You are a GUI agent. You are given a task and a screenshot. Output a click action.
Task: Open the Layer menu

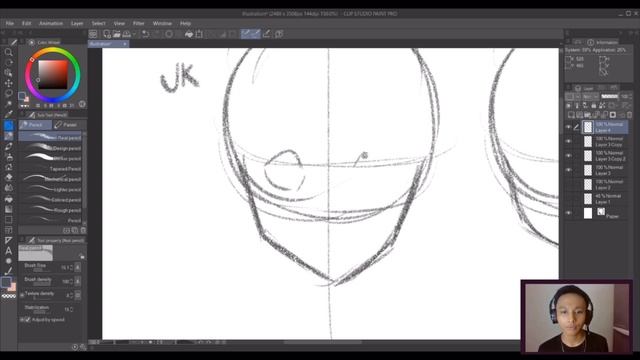pyautogui.click(x=77, y=23)
